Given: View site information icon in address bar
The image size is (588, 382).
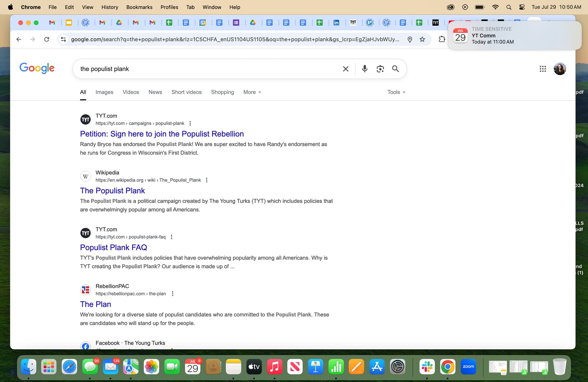Looking at the screenshot, I should click(63, 39).
